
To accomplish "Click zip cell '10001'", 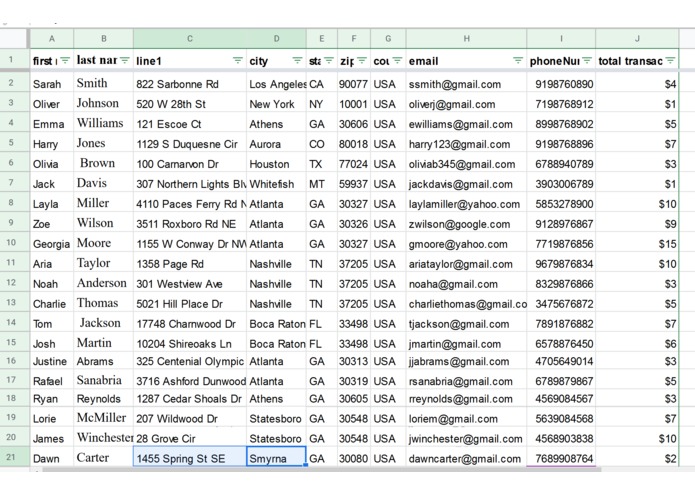I will 354,104.
